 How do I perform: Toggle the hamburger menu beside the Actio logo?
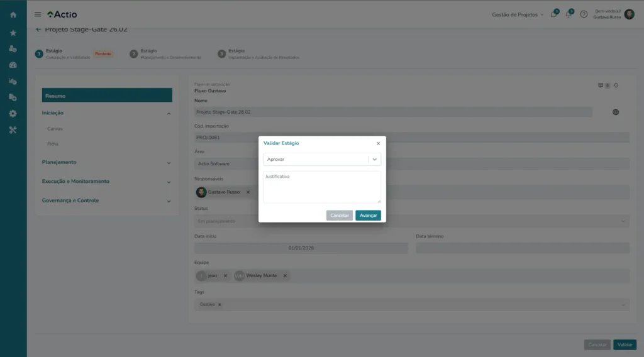(38, 14)
